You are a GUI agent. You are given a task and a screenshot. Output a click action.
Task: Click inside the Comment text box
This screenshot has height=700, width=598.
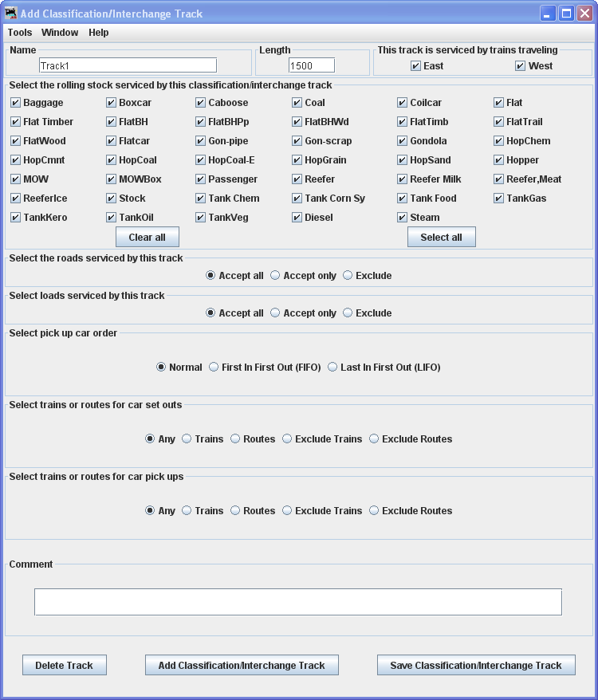(297, 602)
